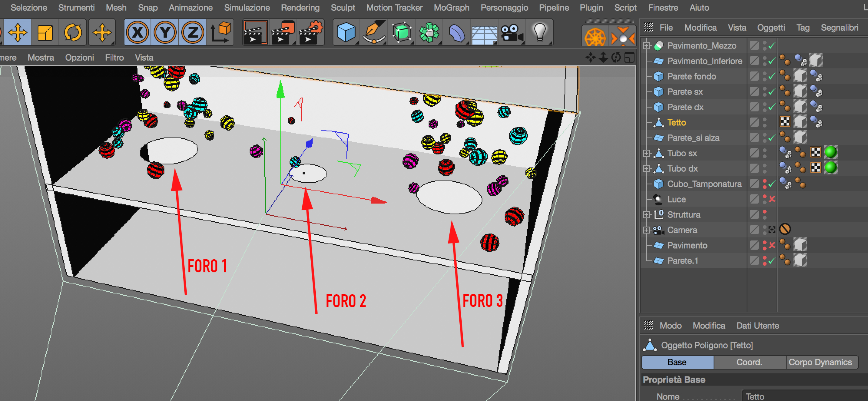Select the green material tag on Tubo dx

(831, 168)
